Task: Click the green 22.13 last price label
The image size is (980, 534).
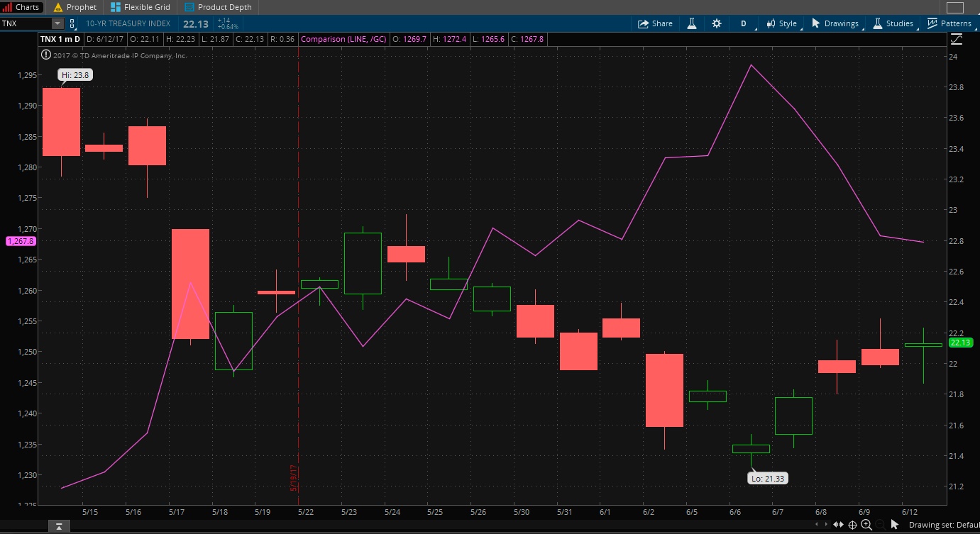Action: tap(960, 343)
